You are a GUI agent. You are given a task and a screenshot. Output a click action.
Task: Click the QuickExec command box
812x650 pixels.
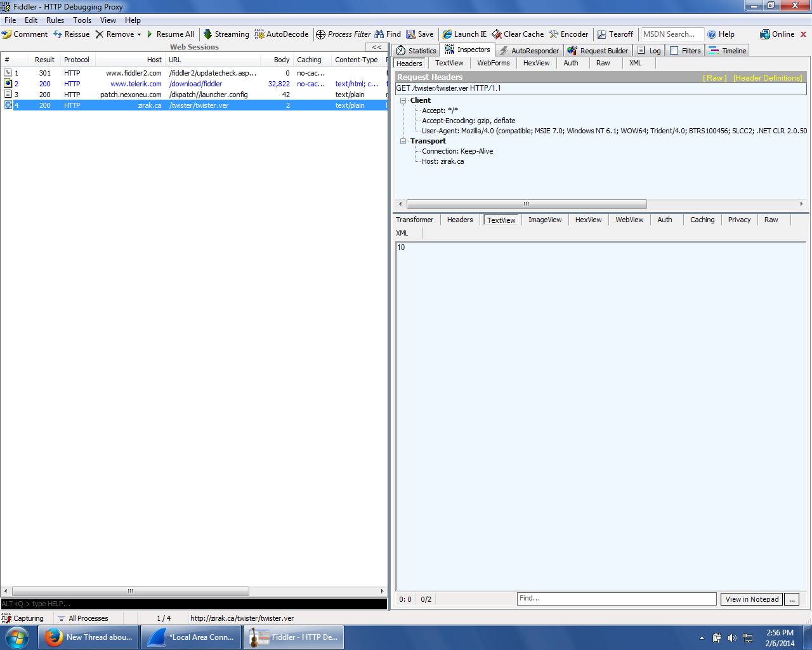click(193, 604)
